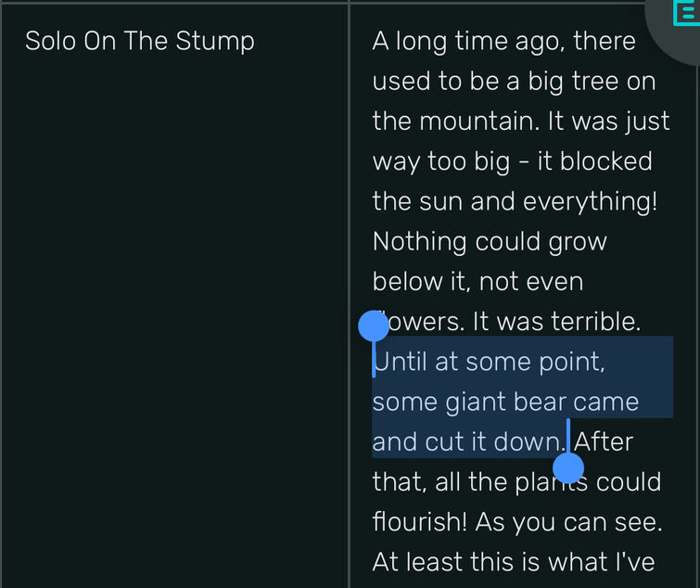Screen dimensions: 700x588
Task: Tap the highlighted text 'and cut it down.'
Action: point(469,441)
